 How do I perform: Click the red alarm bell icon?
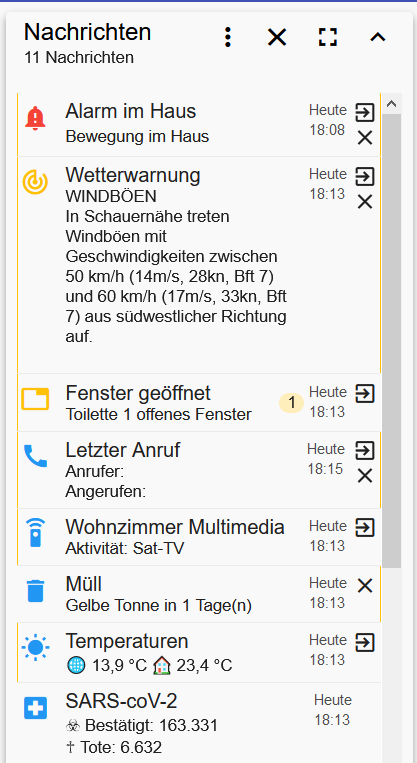35,118
